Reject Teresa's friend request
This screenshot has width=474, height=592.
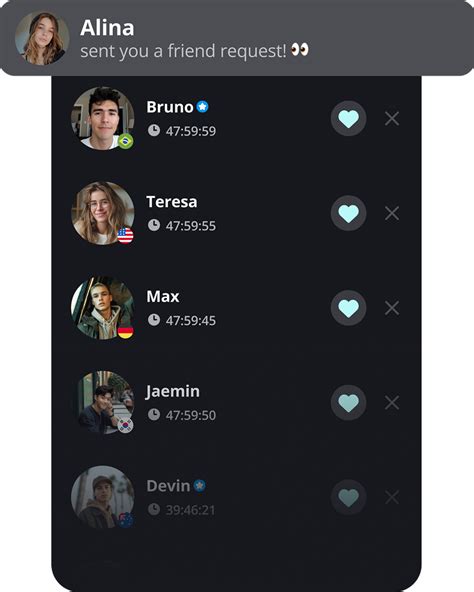point(392,213)
